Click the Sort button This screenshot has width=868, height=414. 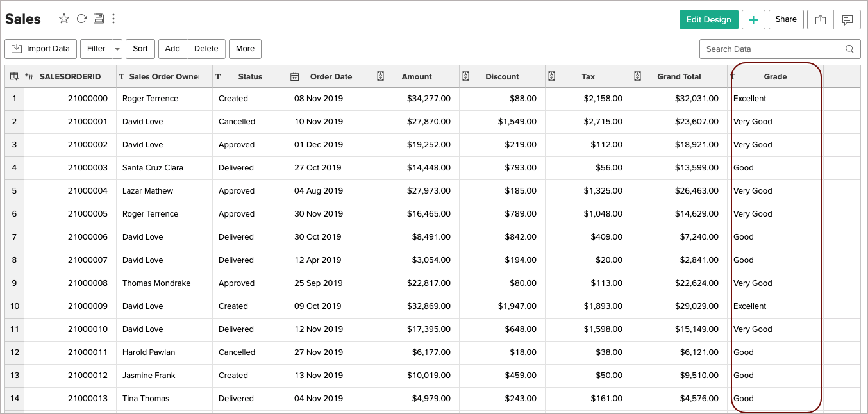click(x=140, y=49)
